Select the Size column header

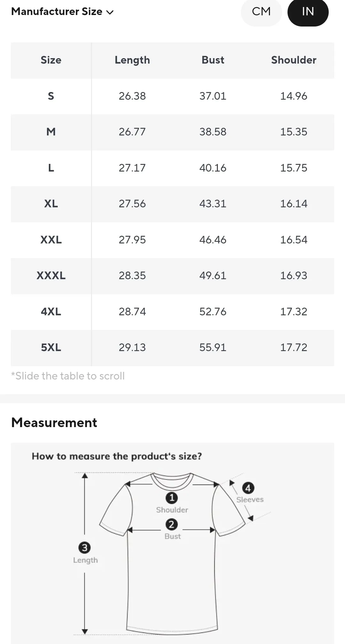51,60
